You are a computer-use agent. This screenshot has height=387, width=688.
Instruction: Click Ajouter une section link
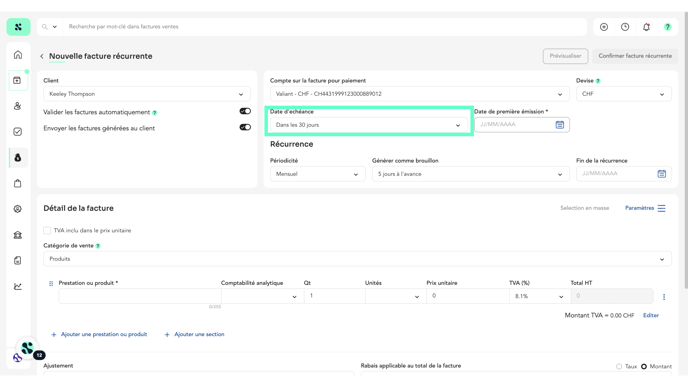point(194,334)
